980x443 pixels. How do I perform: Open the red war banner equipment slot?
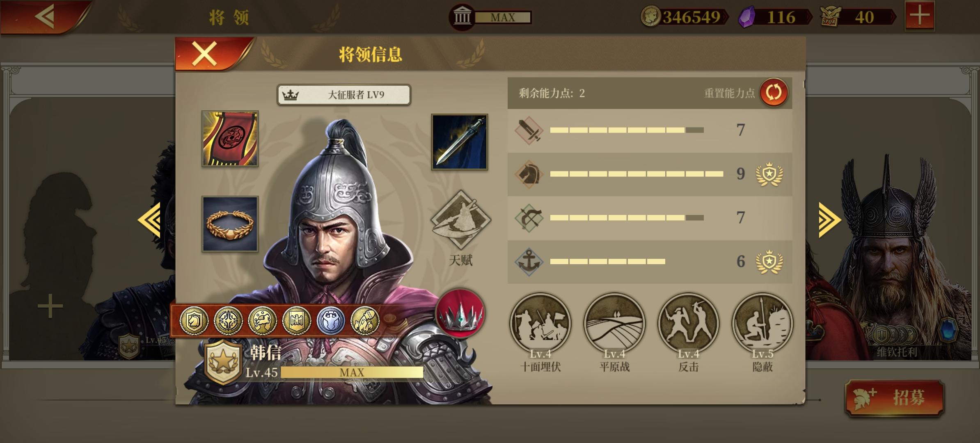[x=230, y=139]
